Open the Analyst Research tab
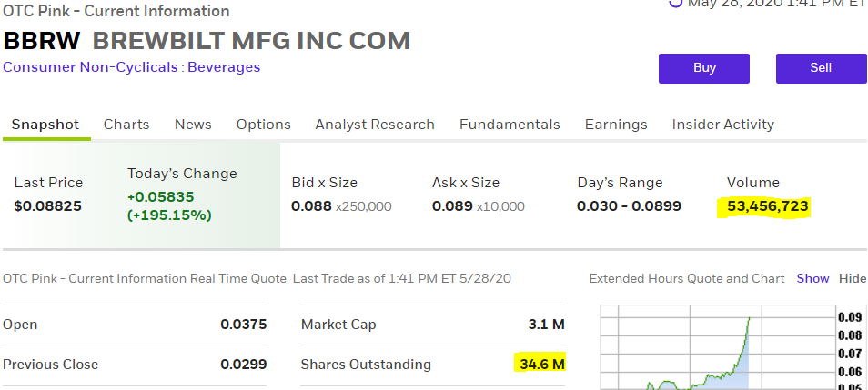Screen dimensions: 868x390 tap(375, 125)
